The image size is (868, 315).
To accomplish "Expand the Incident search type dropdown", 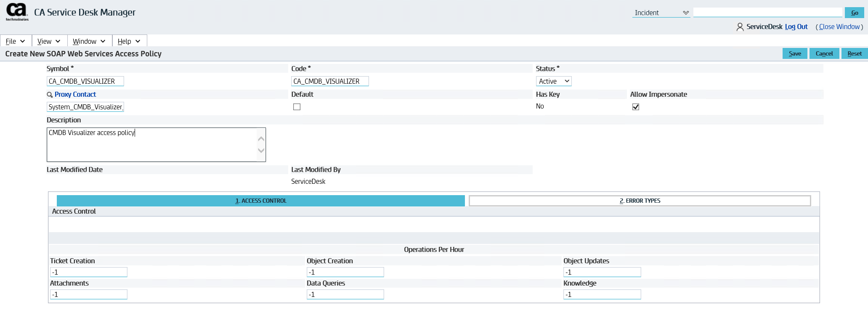I will pyautogui.click(x=661, y=13).
